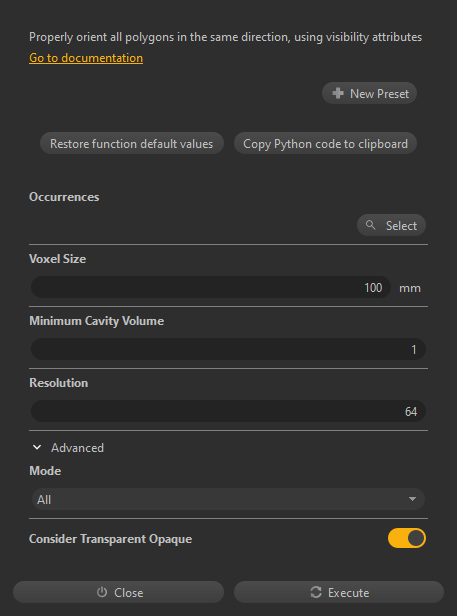The height and width of the screenshot is (616, 457).
Task: Copy Python code to clipboard
Action: [325, 143]
